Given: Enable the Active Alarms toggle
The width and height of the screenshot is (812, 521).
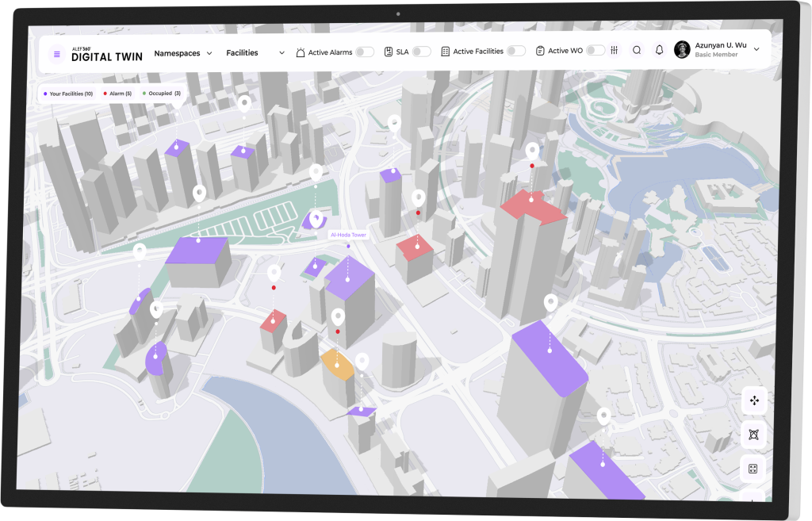Looking at the screenshot, I should click(364, 52).
